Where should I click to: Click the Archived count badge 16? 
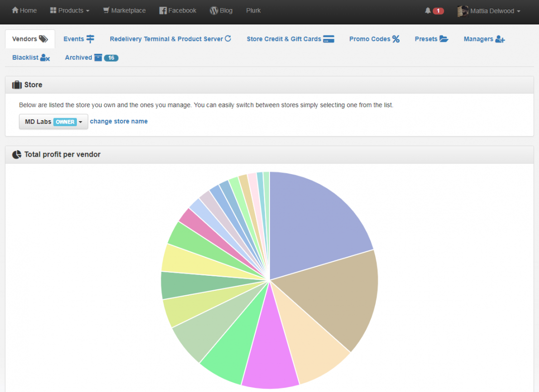click(111, 58)
